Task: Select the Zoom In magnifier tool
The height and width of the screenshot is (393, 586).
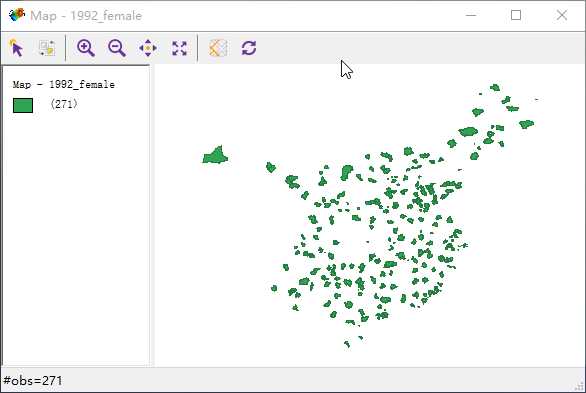Action: pyautogui.click(x=86, y=48)
